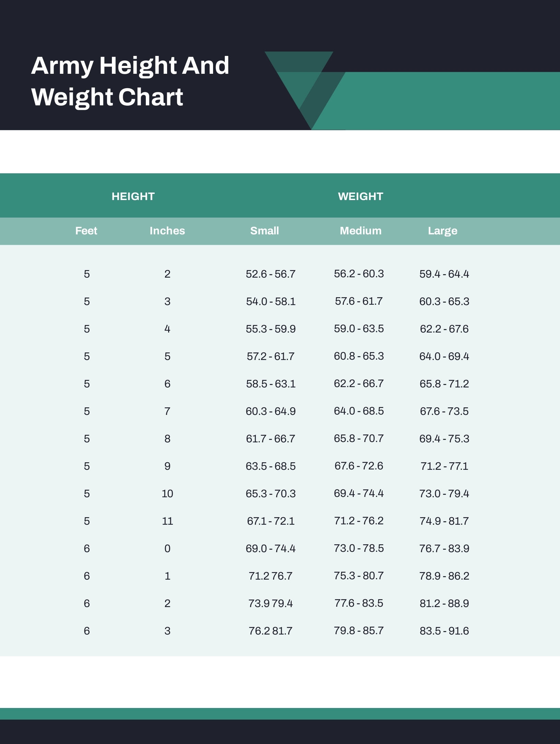The image size is (560, 744).
Task: Click the inches value 7
Action: 167,411
